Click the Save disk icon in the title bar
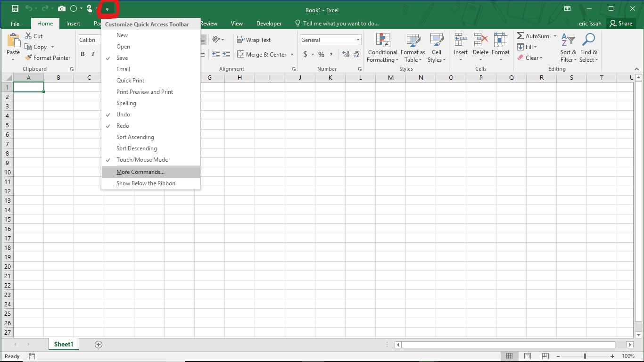644x362 pixels. tap(15, 8)
